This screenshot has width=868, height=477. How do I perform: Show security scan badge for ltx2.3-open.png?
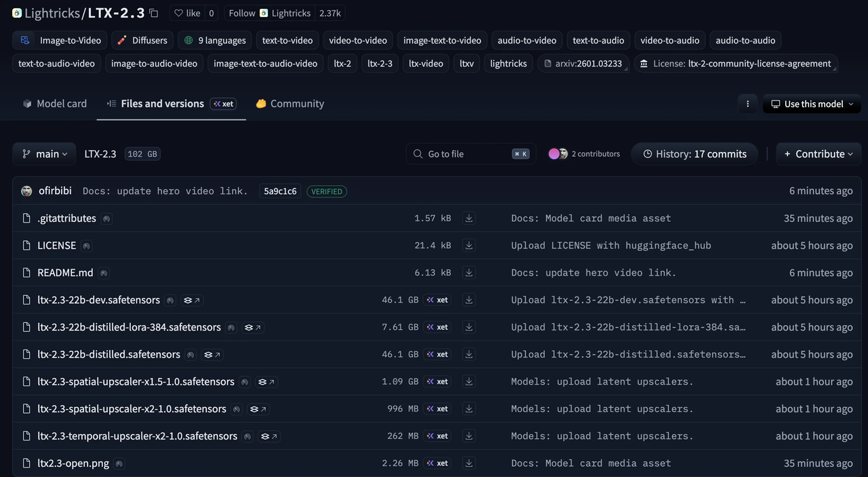(119, 463)
